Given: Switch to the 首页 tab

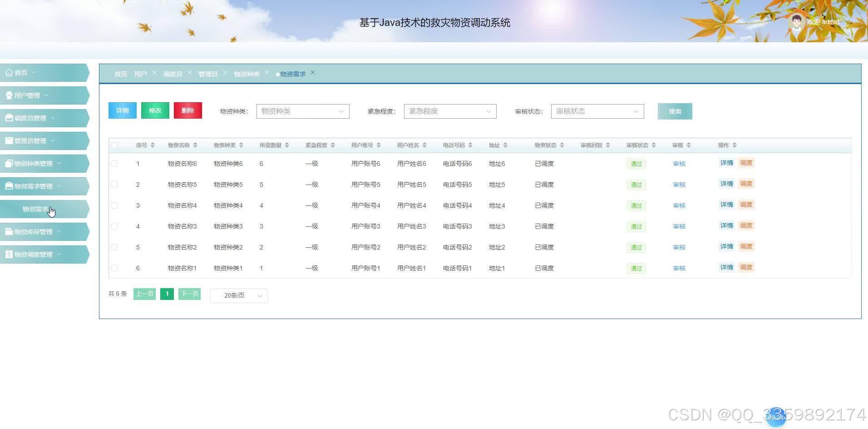Looking at the screenshot, I should coord(121,74).
